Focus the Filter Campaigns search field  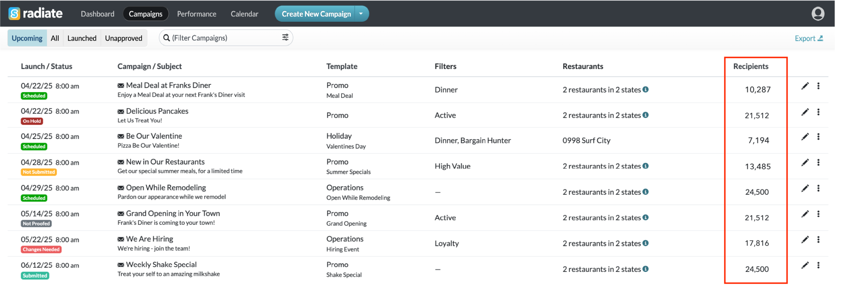coord(226,38)
